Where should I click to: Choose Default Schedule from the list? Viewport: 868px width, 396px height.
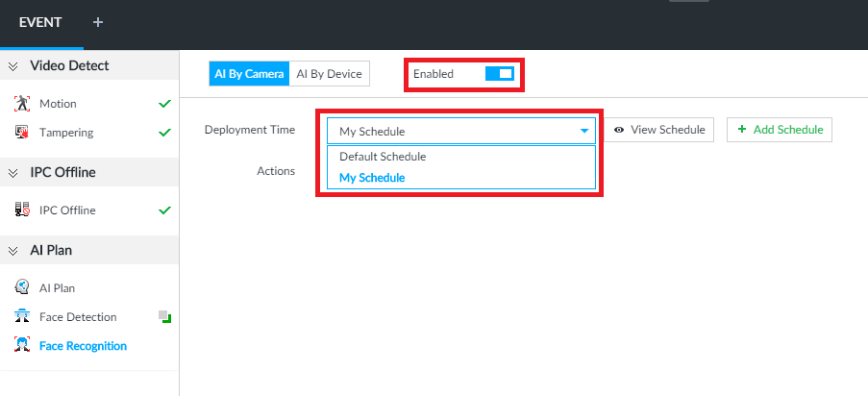tap(383, 156)
